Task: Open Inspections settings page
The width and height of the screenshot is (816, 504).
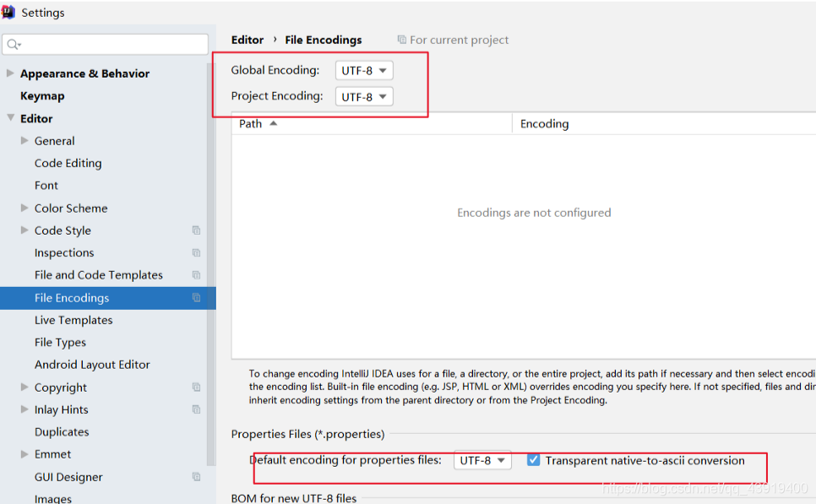Action: pos(64,252)
